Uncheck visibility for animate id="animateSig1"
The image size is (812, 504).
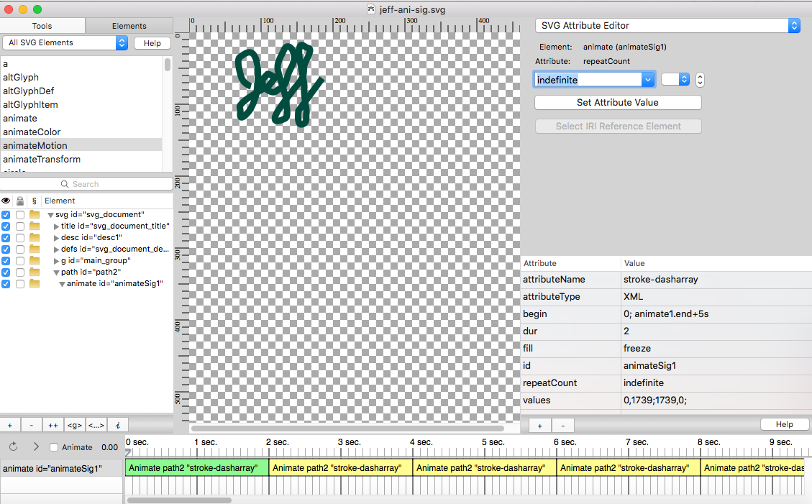(x=6, y=283)
